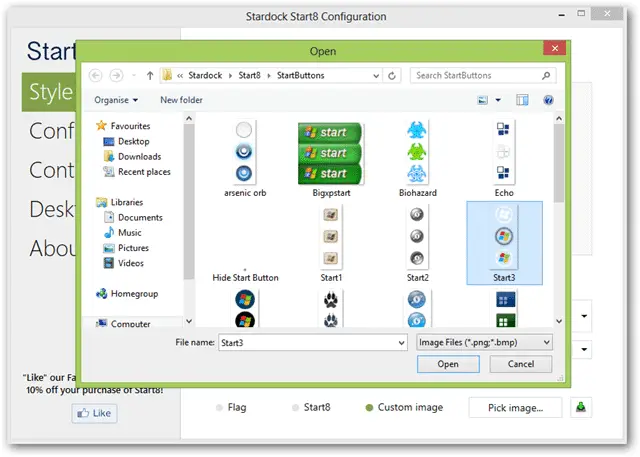Select the Biohazard image file
The image size is (640, 457).
tap(417, 158)
